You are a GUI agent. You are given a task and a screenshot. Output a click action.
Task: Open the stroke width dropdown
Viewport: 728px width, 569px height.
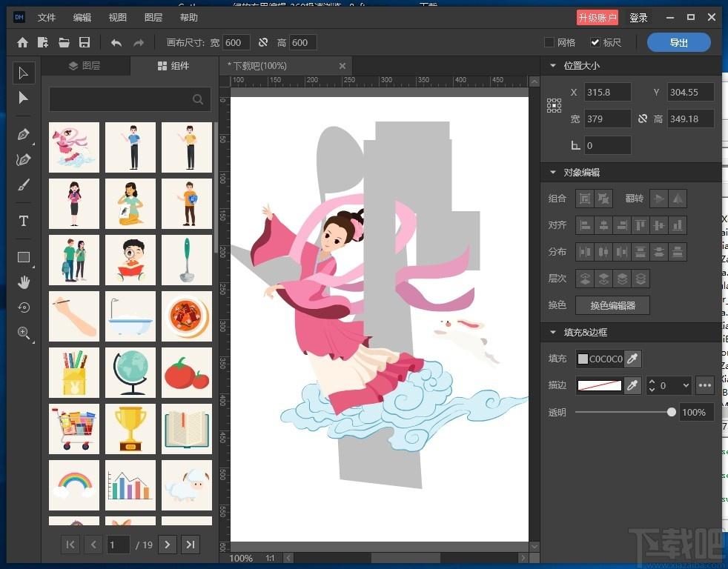pyautogui.click(x=685, y=385)
